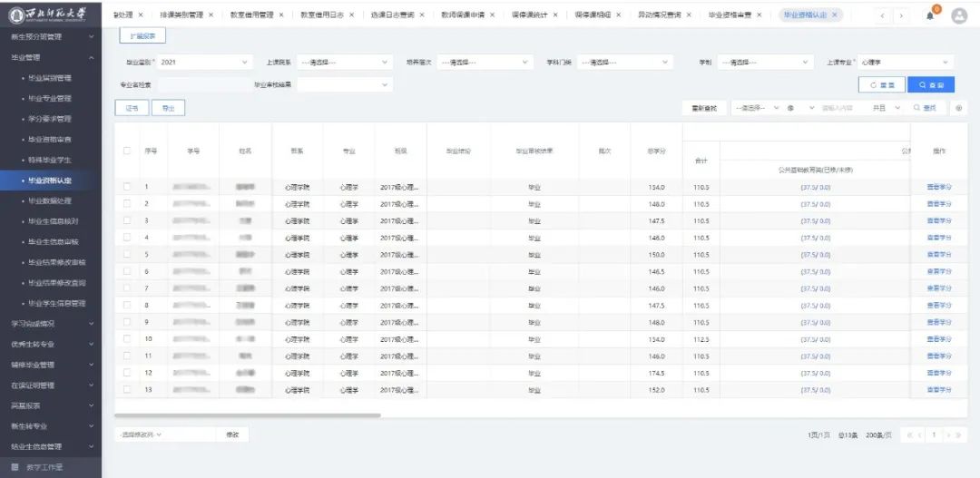
Task: Open table column settings gear icon
Action: pos(959,108)
